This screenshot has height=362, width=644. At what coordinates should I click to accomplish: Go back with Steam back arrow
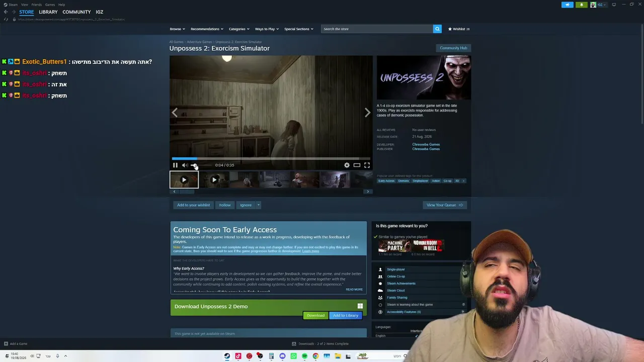click(6, 12)
